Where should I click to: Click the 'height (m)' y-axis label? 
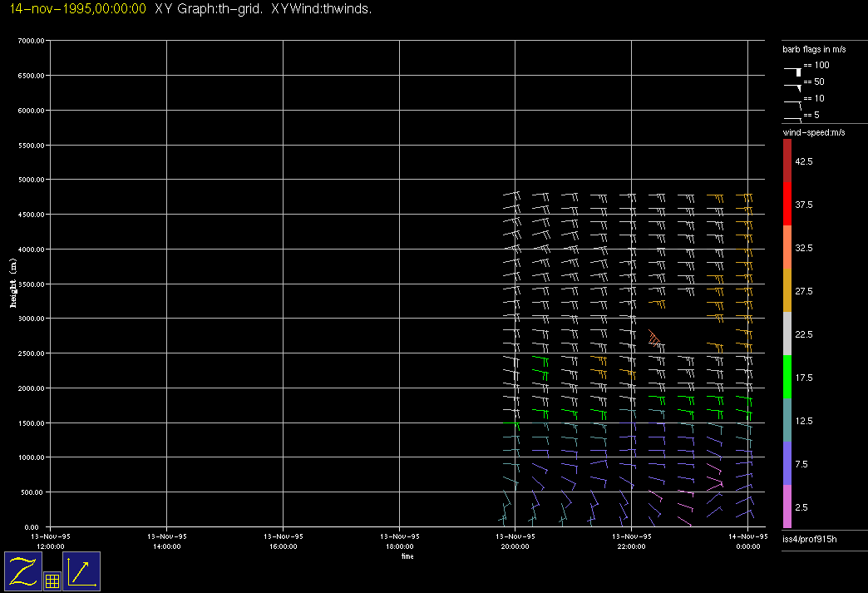coord(13,283)
